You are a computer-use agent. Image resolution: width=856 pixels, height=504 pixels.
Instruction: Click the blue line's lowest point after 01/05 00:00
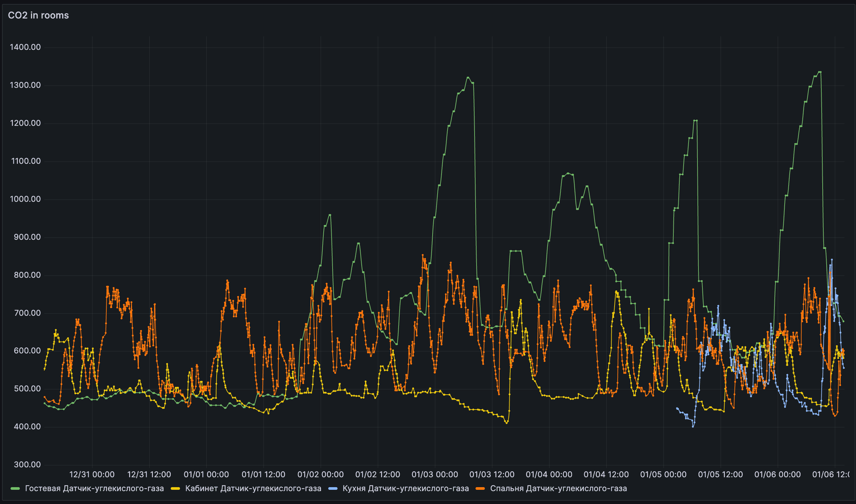693,426
